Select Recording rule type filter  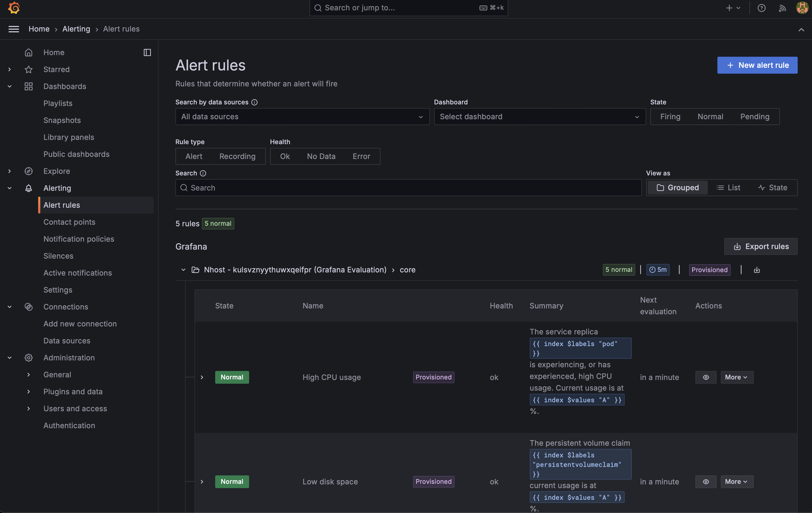237,156
